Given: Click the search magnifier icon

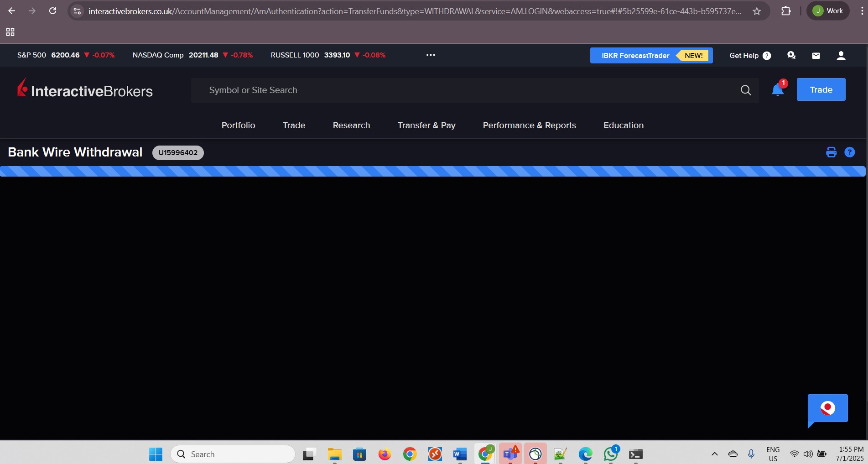Looking at the screenshot, I should [x=746, y=90].
